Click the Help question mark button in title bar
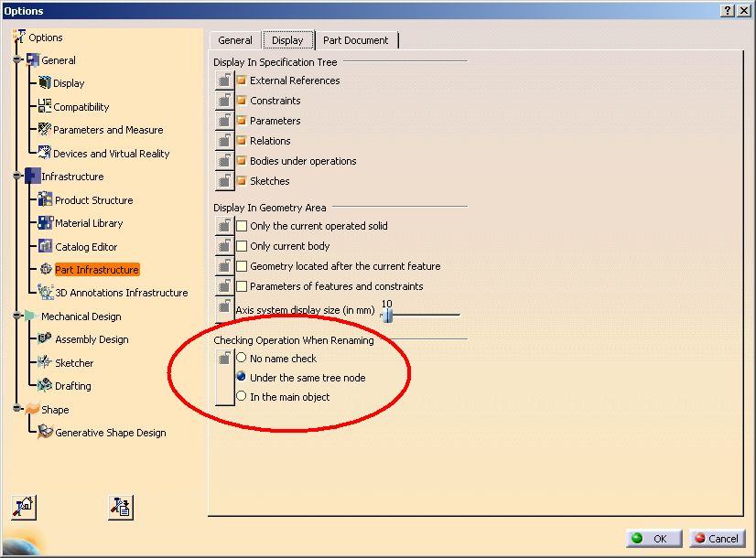 (x=728, y=11)
